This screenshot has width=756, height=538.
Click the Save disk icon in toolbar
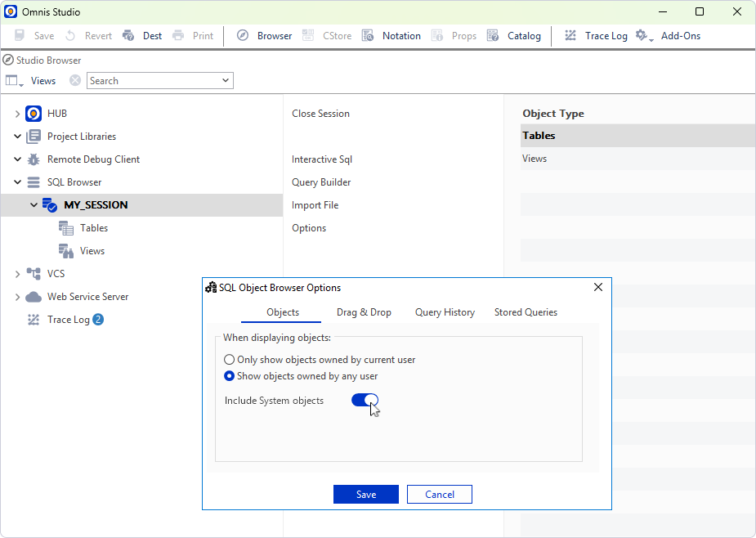(20, 36)
